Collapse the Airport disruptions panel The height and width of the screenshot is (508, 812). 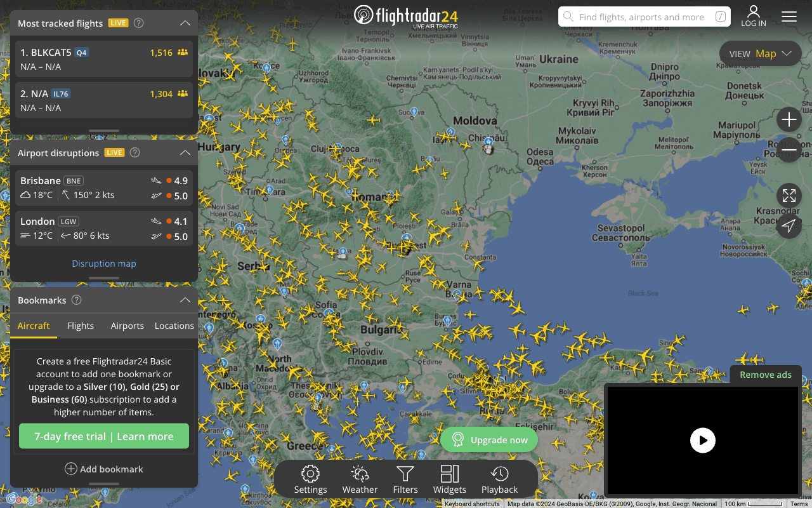(x=185, y=153)
